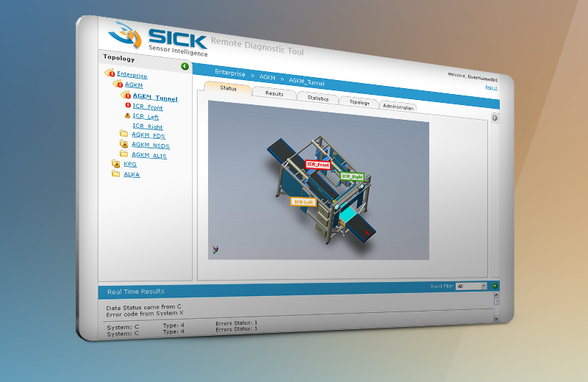The width and height of the screenshot is (588, 382).
Task: Switch to the Results tab
Action: coord(274,94)
